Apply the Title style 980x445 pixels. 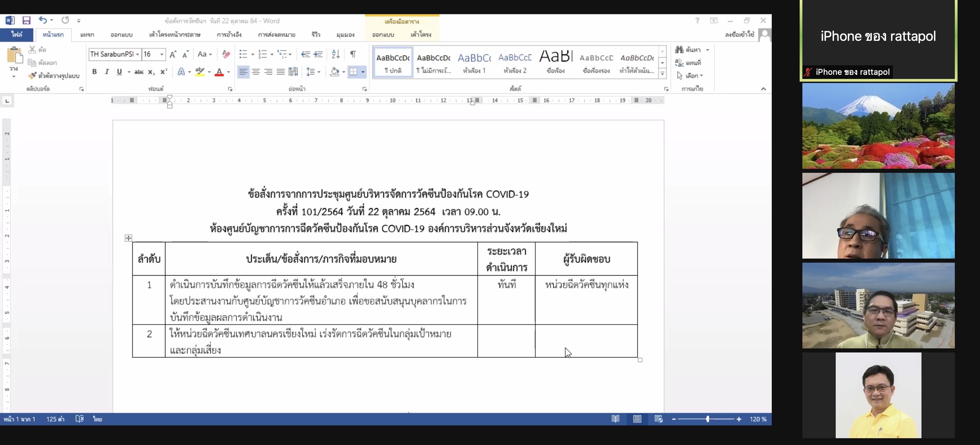[555, 63]
